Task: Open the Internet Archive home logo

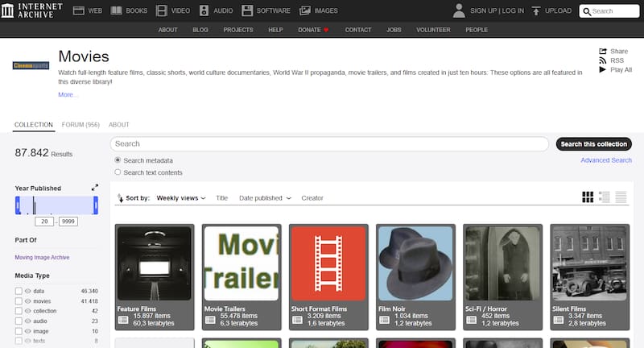Action: point(32,10)
